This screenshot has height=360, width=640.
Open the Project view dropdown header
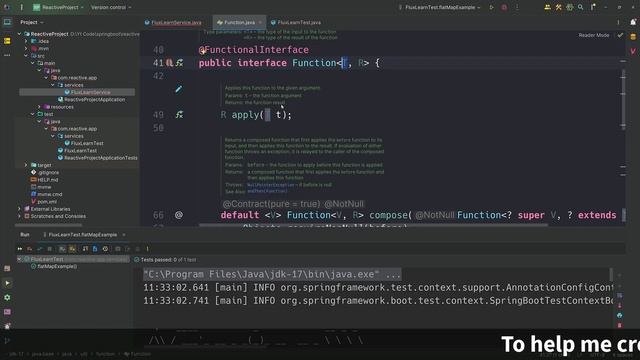click(32, 22)
